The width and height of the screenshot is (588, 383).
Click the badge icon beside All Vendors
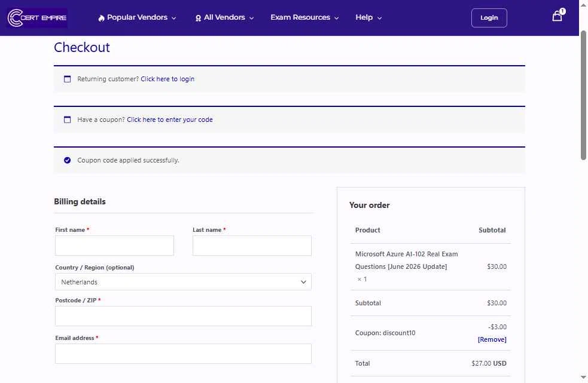point(198,18)
